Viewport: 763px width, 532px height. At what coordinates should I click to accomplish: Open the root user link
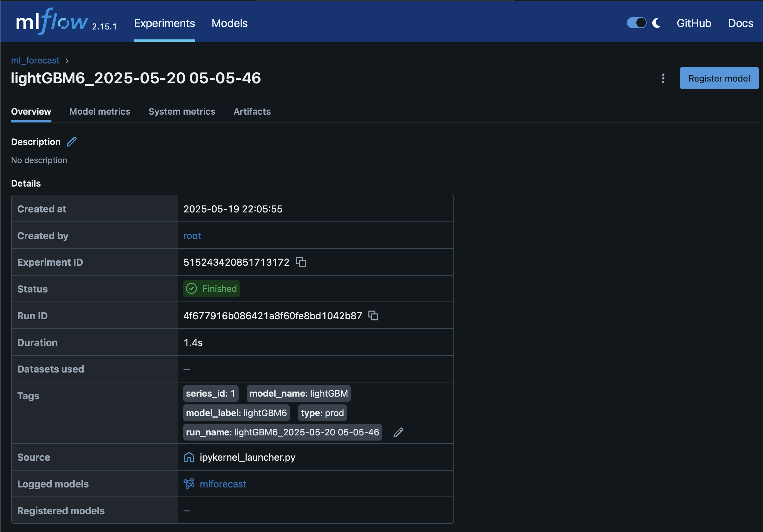(192, 236)
